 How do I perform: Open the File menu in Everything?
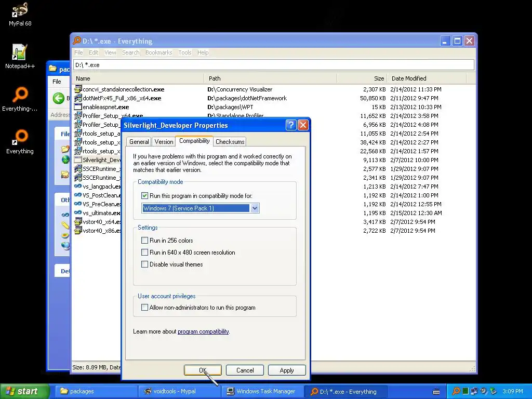[78, 52]
